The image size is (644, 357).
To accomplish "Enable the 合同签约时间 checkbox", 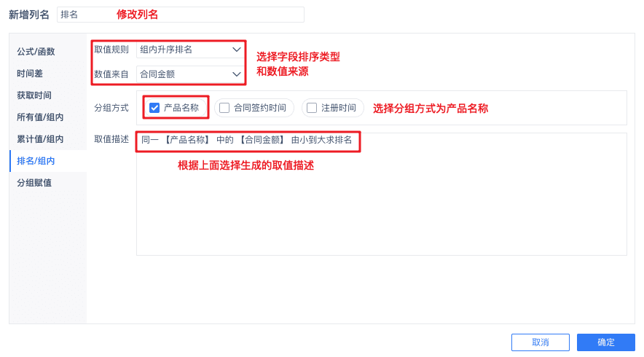I will coord(224,108).
